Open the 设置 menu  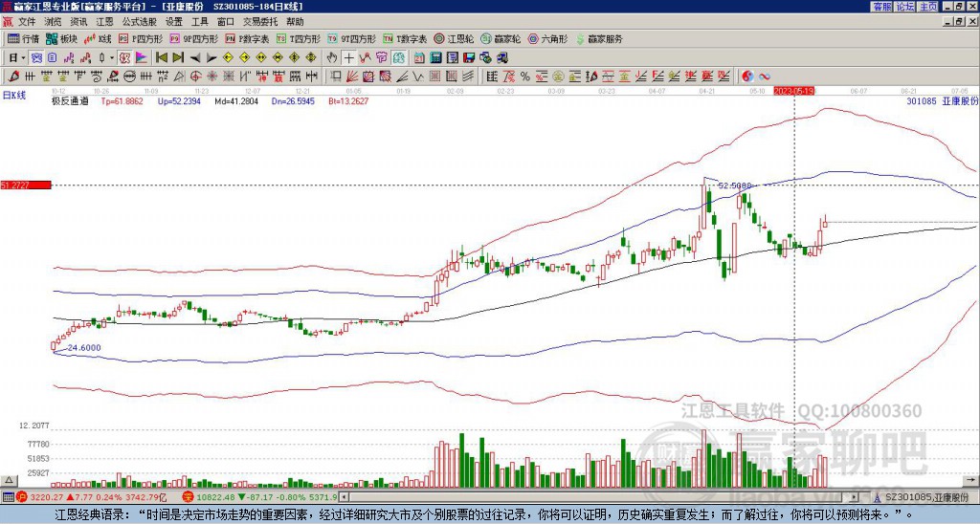pos(174,22)
